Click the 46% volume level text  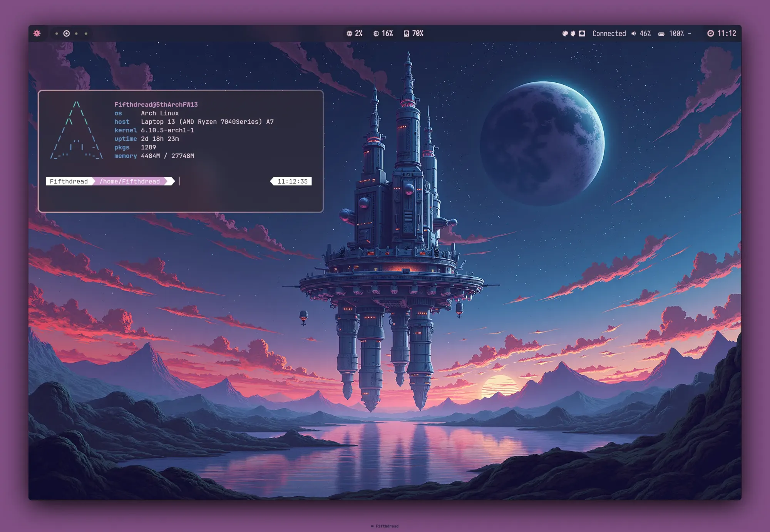coord(645,33)
